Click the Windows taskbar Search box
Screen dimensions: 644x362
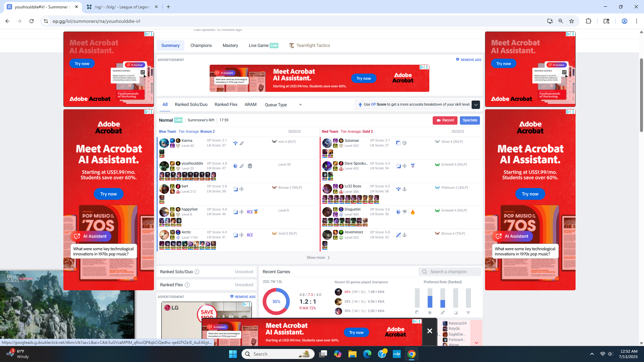tap(278, 354)
